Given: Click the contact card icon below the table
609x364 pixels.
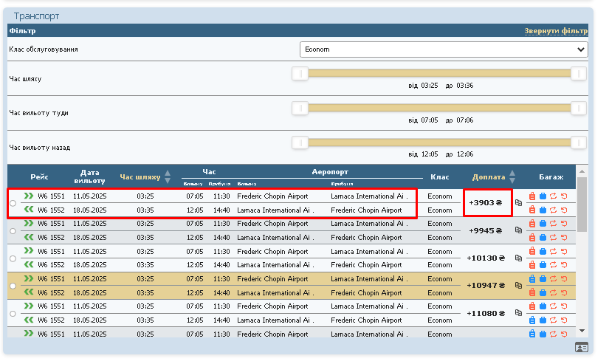Looking at the screenshot, I should coord(582,347).
